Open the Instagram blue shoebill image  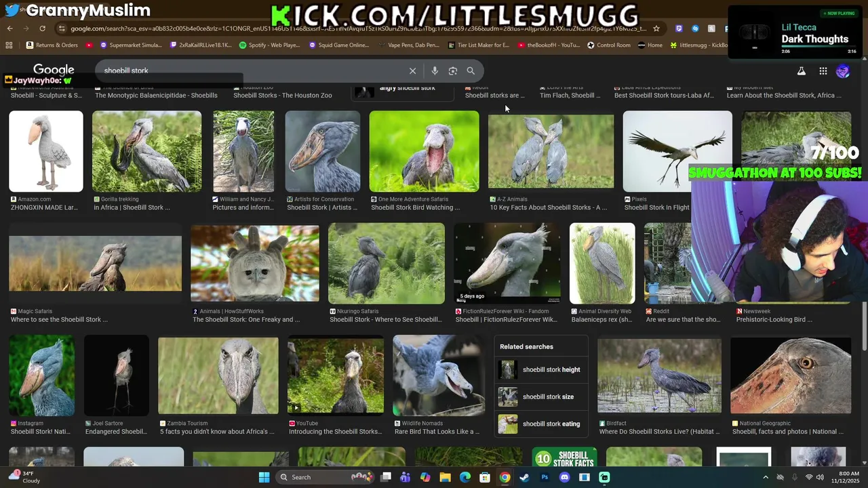tap(42, 375)
